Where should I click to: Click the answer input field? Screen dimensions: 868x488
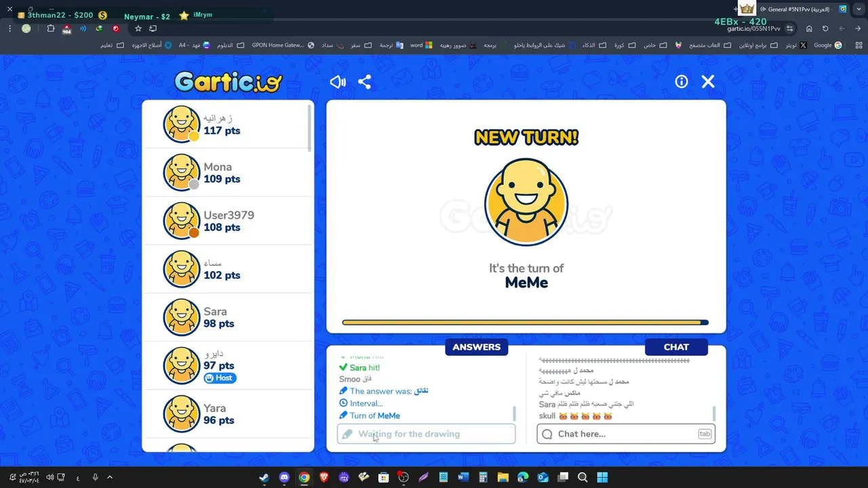tap(427, 434)
